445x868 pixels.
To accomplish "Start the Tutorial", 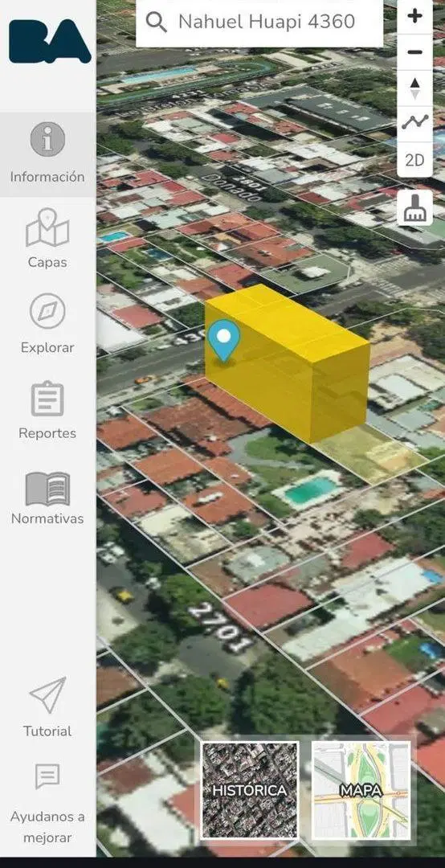I will pyautogui.click(x=47, y=707).
